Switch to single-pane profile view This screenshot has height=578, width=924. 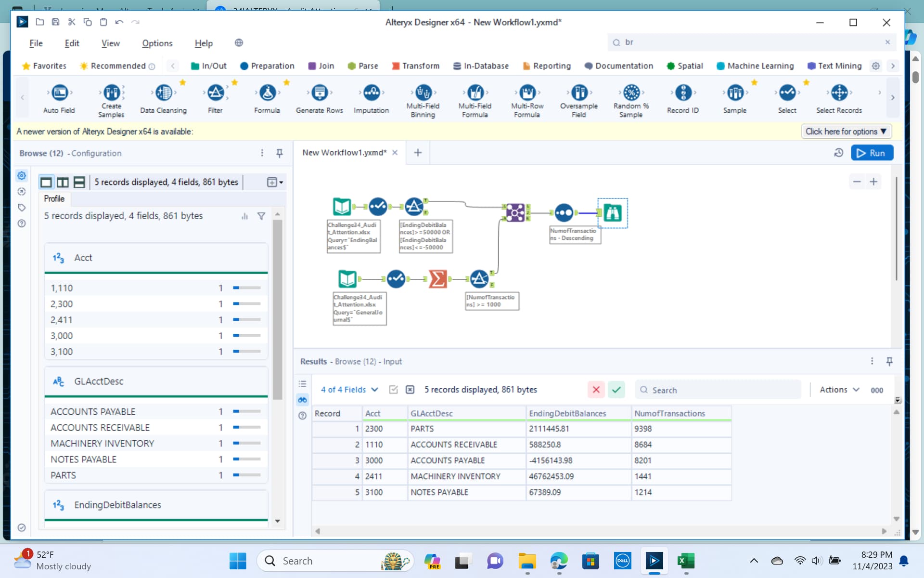pyautogui.click(x=46, y=182)
